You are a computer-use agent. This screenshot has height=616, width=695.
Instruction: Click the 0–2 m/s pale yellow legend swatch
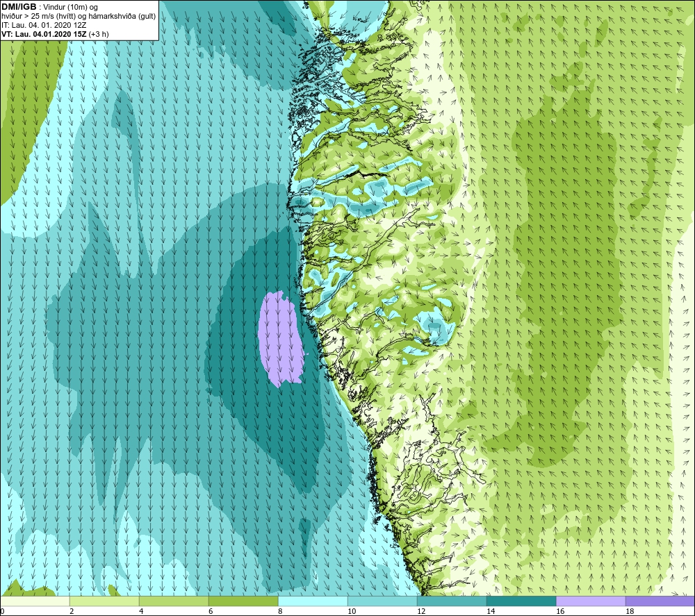tap(35, 601)
